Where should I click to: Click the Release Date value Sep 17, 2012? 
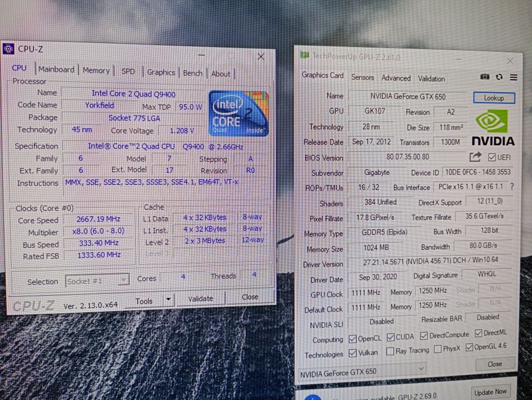(372, 142)
